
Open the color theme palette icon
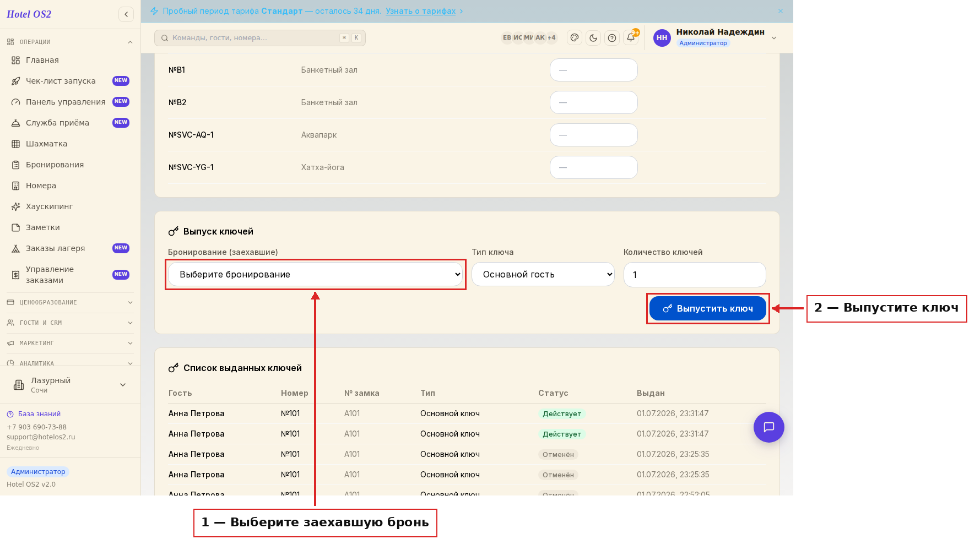pos(575,38)
